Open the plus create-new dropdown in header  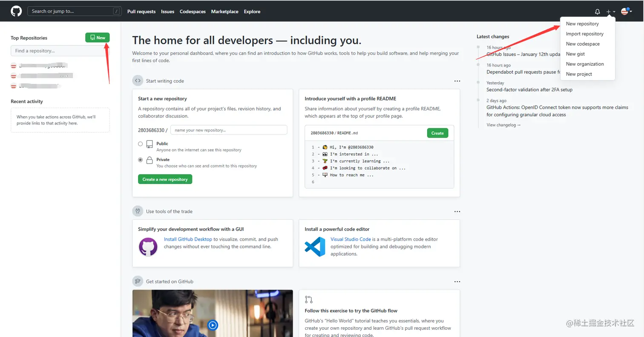pos(611,12)
